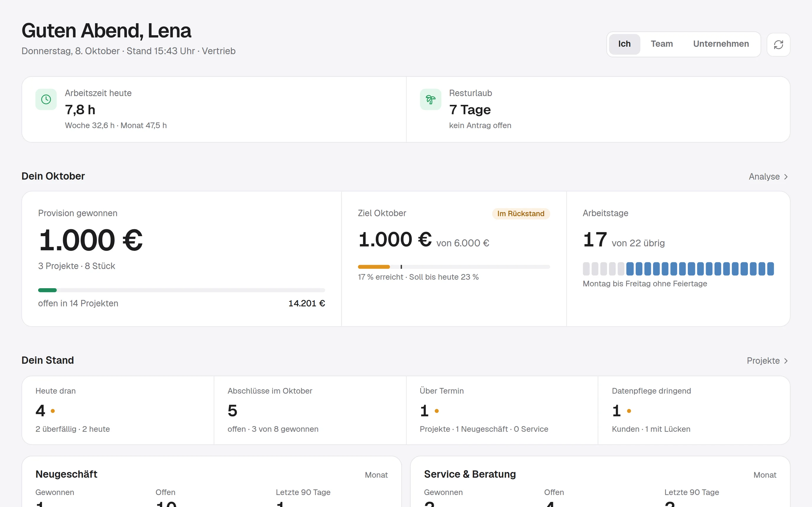Click the refresh icon button
This screenshot has height=507, width=812.
click(778, 45)
